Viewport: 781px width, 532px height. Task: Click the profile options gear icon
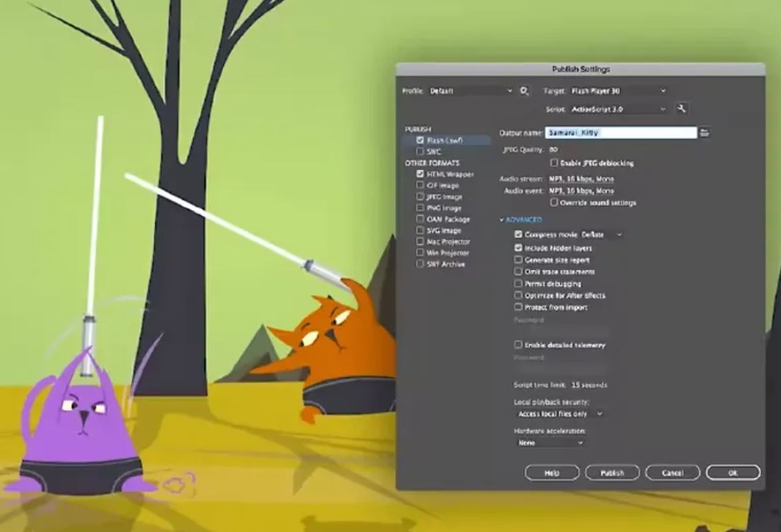(522, 90)
